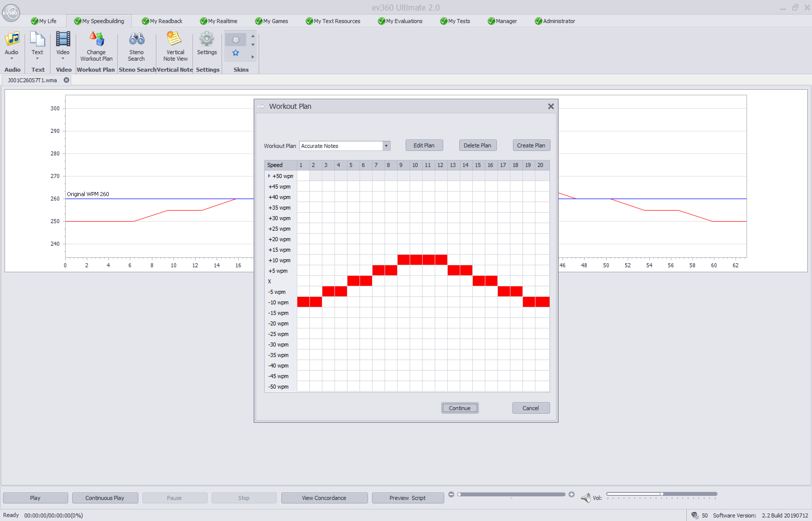The height and width of the screenshot is (521, 812).
Task: Click the Preview Script button
Action: 408,498
